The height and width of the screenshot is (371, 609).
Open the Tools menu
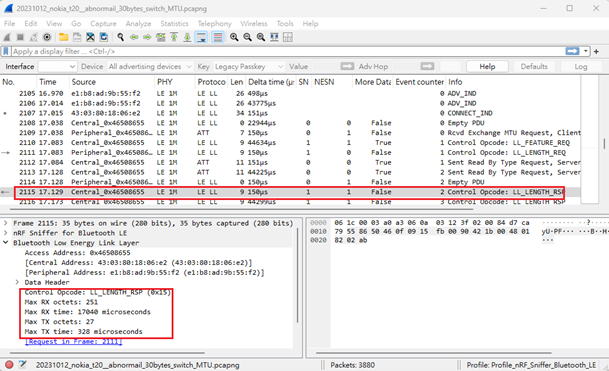[285, 24]
